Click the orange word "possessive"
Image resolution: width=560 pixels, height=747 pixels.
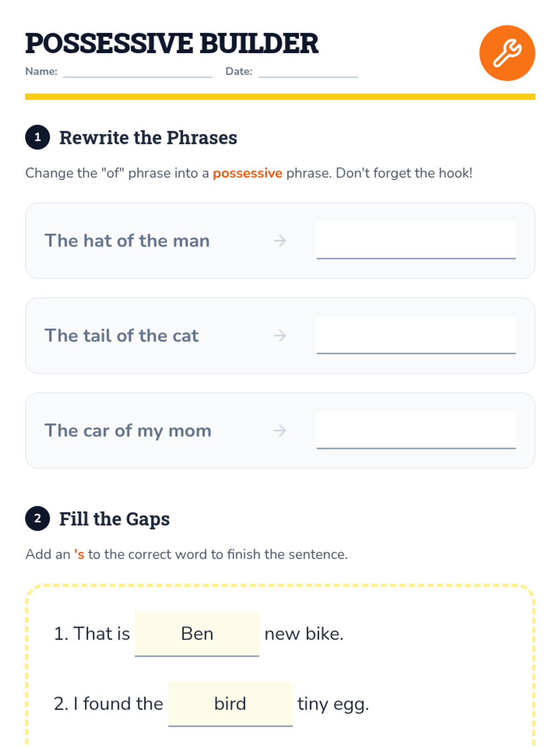pyautogui.click(x=247, y=173)
